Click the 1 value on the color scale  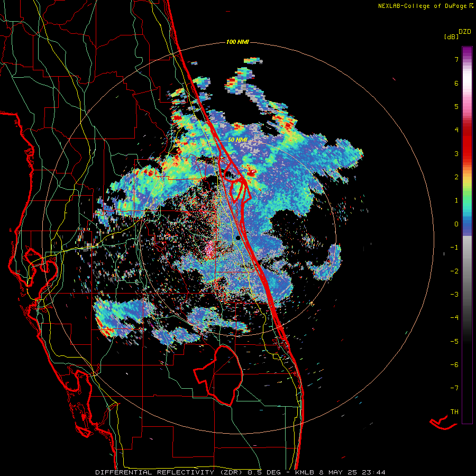[x=456, y=200]
